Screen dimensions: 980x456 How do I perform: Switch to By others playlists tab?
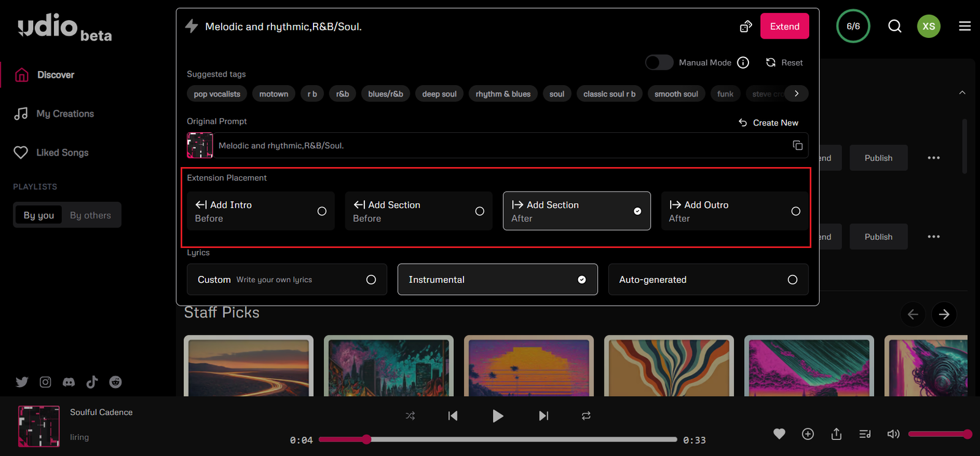[x=91, y=215]
